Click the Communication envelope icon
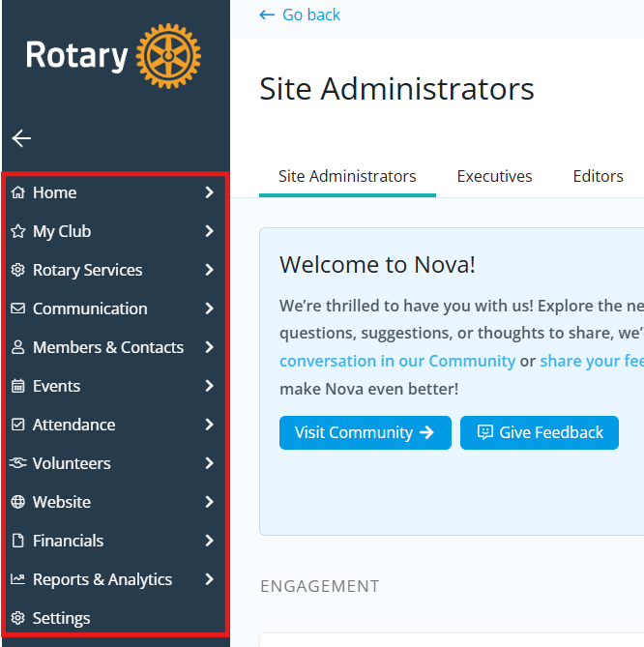This screenshot has height=647, width=644. pyautogui.click(x=17, y=309)
